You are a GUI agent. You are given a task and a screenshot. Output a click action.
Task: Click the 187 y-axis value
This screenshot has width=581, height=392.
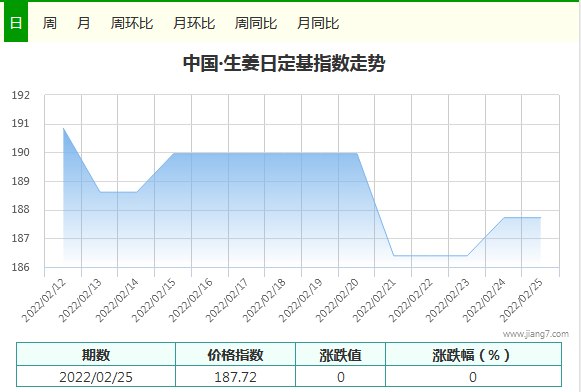pos(20,238)
